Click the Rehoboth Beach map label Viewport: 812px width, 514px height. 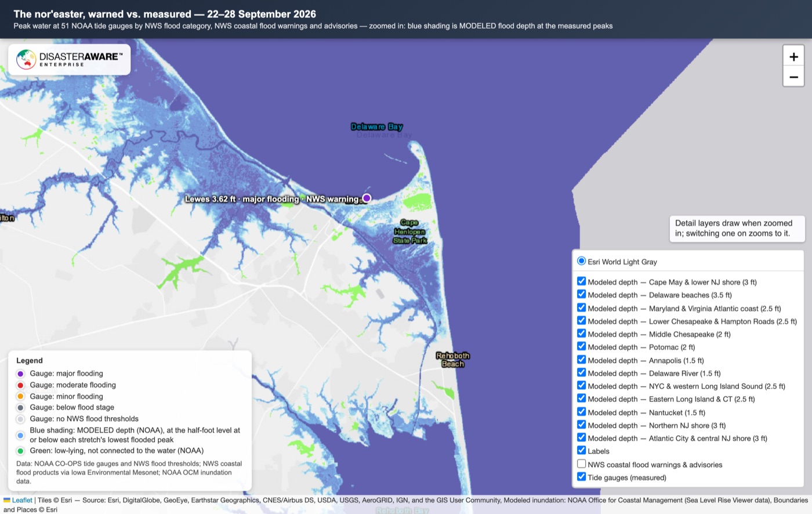pyautogui.click(x=452, y=360)
